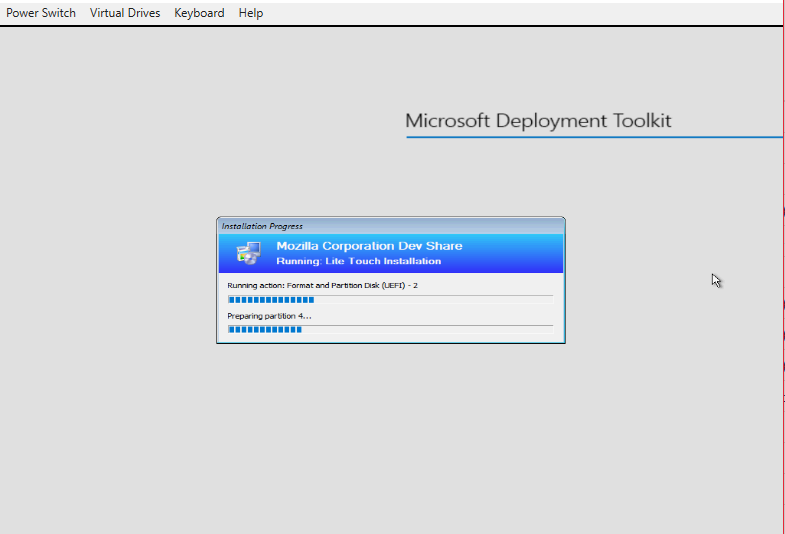Screen dimensions: 785x534
Task: Click the Format and Partition Disk action label
Action: (x=322, y=285)
